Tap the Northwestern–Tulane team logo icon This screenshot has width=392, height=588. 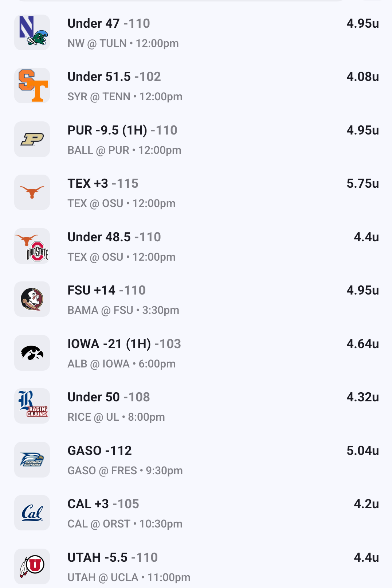pos(32,32)
